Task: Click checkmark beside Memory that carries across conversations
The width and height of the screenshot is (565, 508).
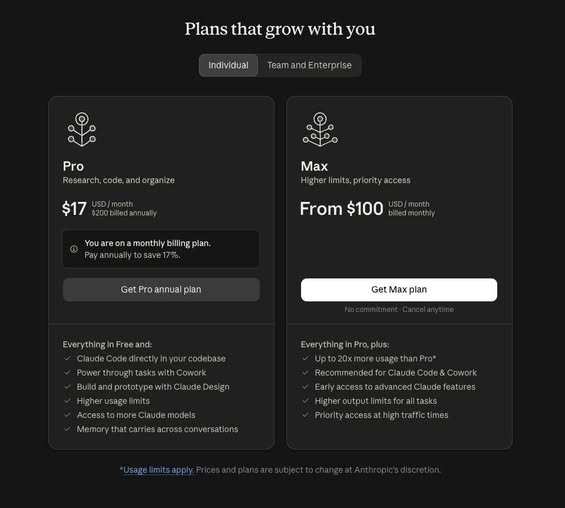Action: (67, 429)
